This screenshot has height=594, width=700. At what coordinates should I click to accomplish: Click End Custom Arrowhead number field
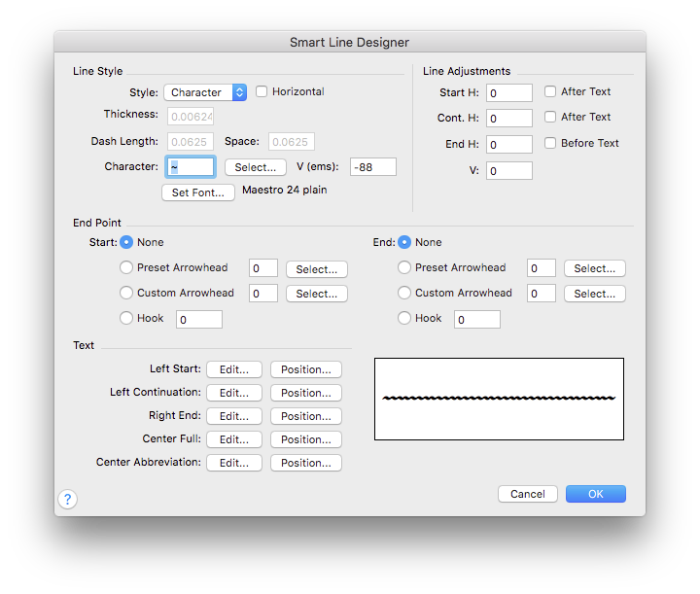pos(542,294)
